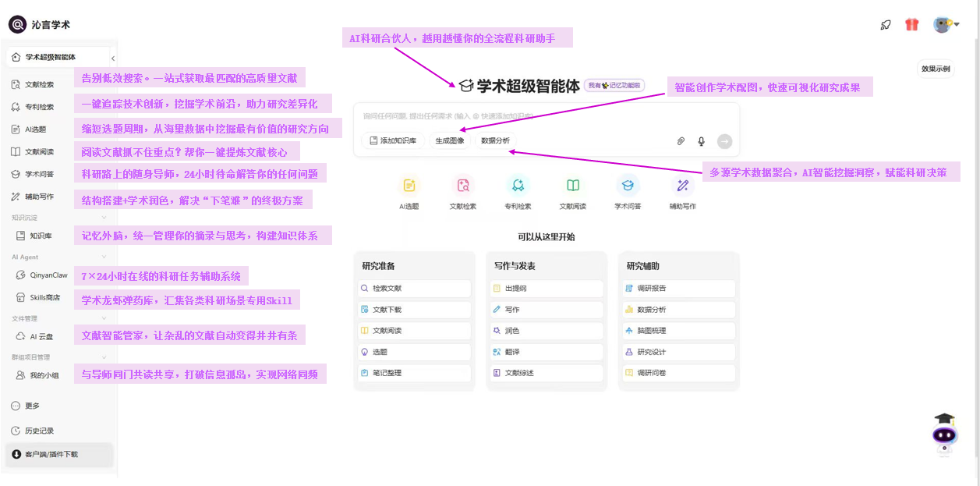Collapse the left sidebar with chevron
This screenshot has height=486, width=980.
112,58
